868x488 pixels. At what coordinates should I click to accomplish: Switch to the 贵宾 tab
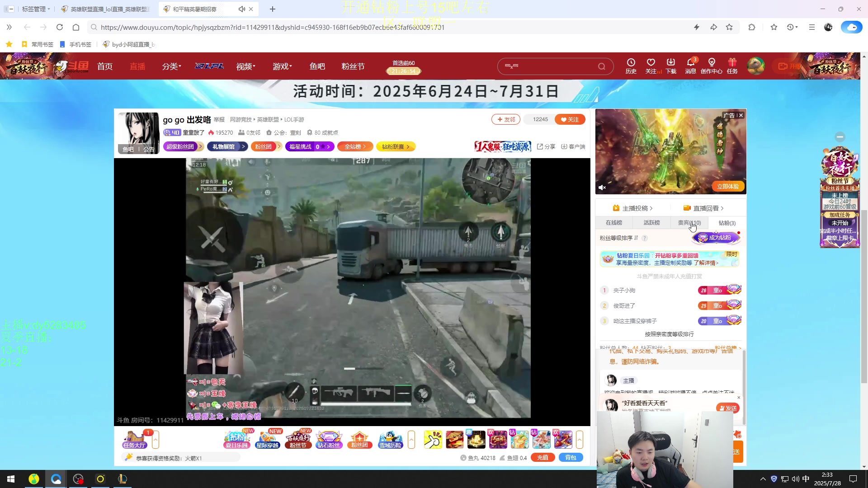(689, 223)
